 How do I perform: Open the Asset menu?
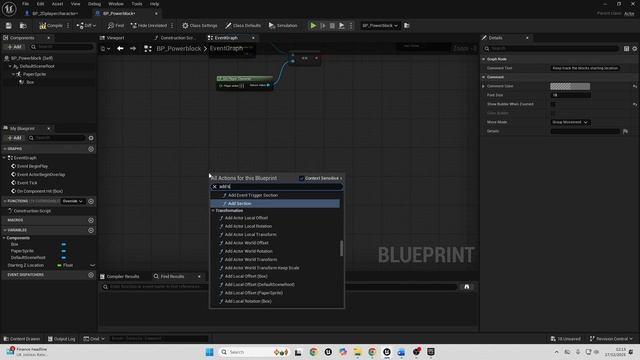coord(57,4)
